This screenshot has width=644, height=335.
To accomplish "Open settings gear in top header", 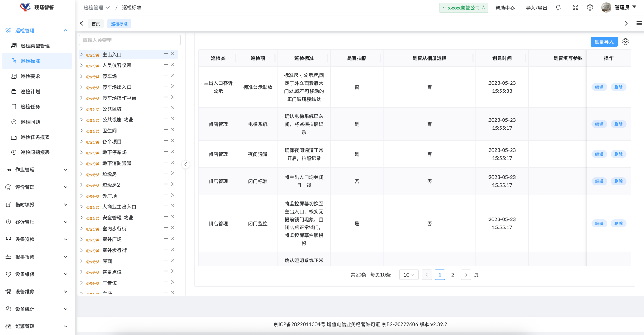I will [590, 8].
